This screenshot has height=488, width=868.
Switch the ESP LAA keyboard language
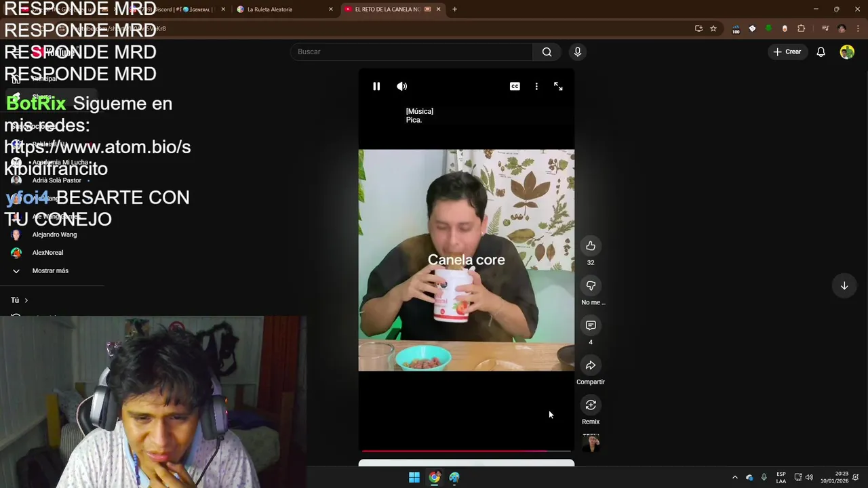coord(781,477)
